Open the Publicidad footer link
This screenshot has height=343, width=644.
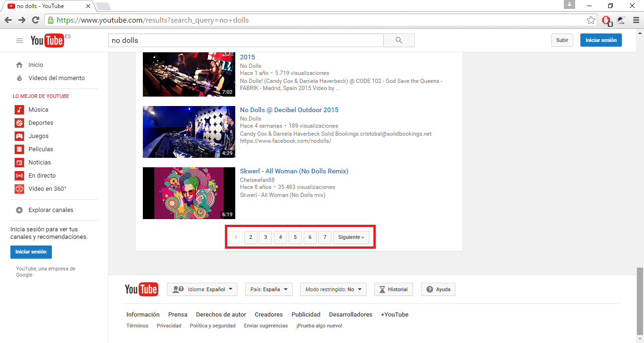(x=306, y=315)
